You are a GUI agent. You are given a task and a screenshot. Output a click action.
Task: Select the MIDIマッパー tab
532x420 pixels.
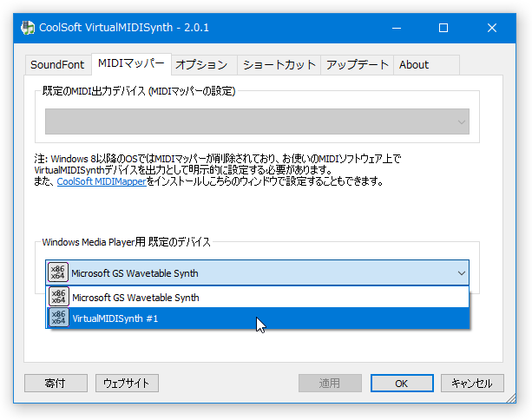pos(131,63)
